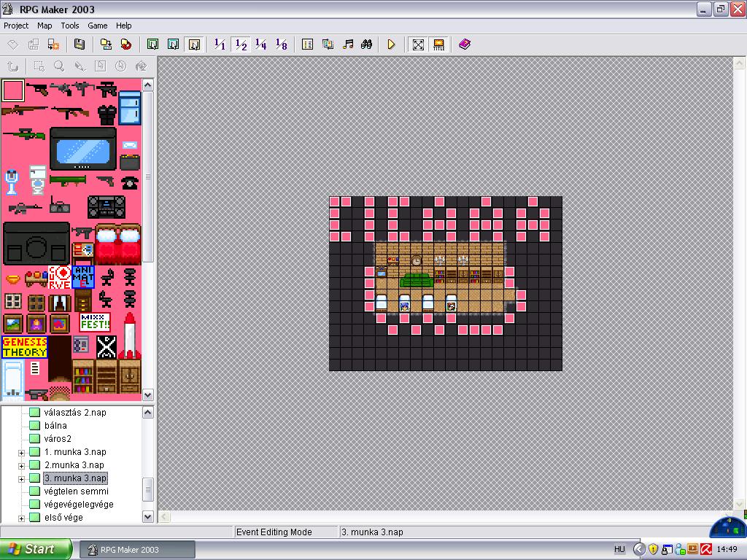747x560 pixels.
Task: Click the binoculars Event Search icon
Action: pyautogui.click(x=368, y=44)
